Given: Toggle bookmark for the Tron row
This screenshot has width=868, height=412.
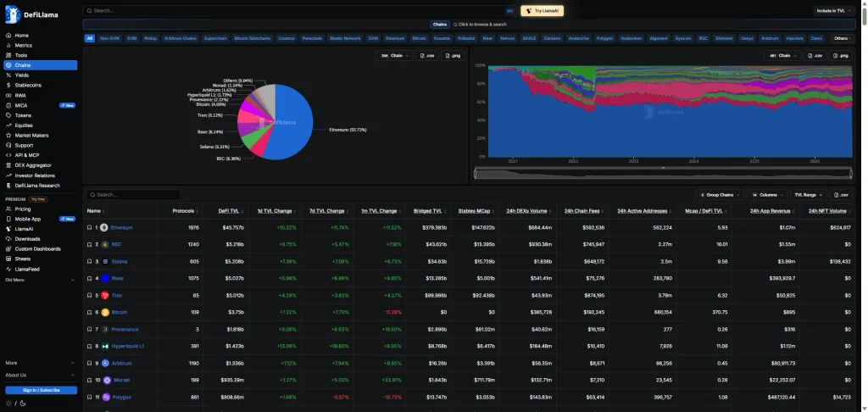Looking at the screenshot, I should [x=89, y=296].
